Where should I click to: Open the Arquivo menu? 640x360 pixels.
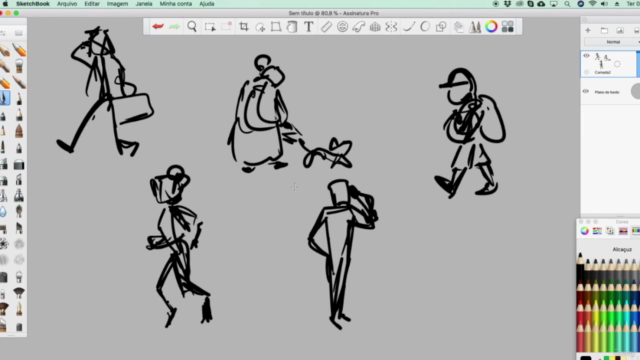click(x=67, y=4)
